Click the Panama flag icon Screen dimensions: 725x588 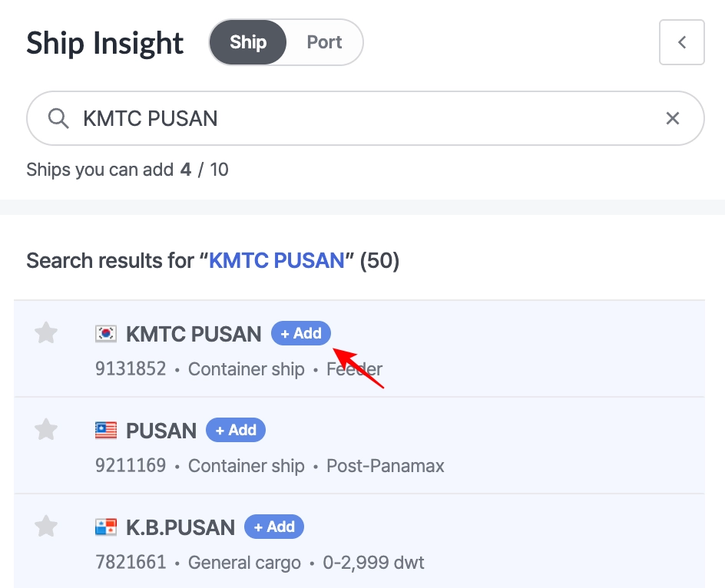[106, 527]
